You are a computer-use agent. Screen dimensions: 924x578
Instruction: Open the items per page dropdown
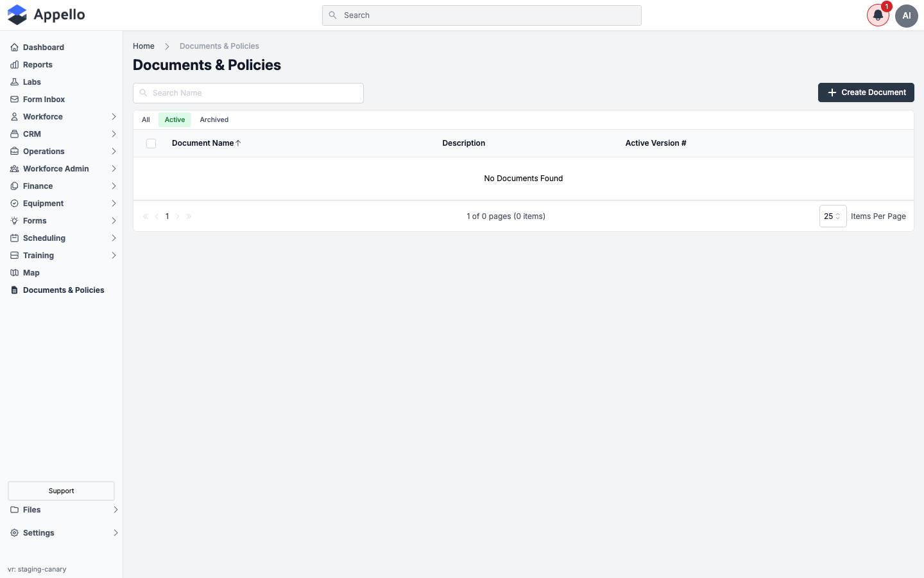point(833,216)
